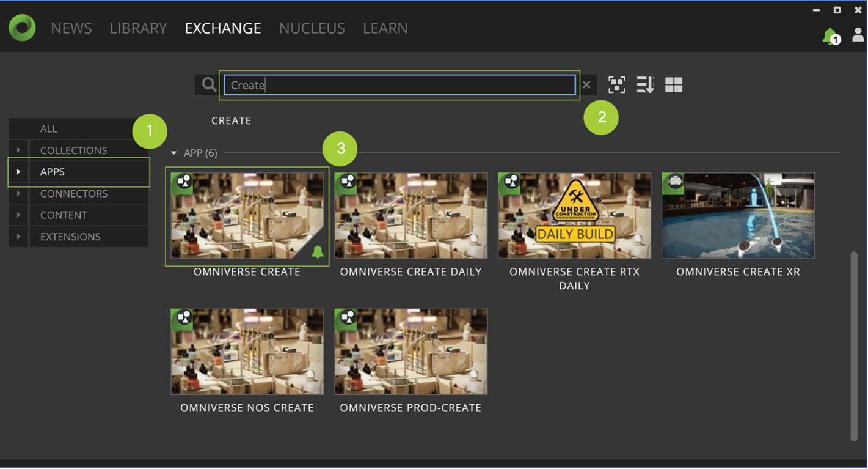Image resolution: width=868 pixels, height=469 pixels.
Task: Click XR headset badge on Create XR
Action: [674, 182]
